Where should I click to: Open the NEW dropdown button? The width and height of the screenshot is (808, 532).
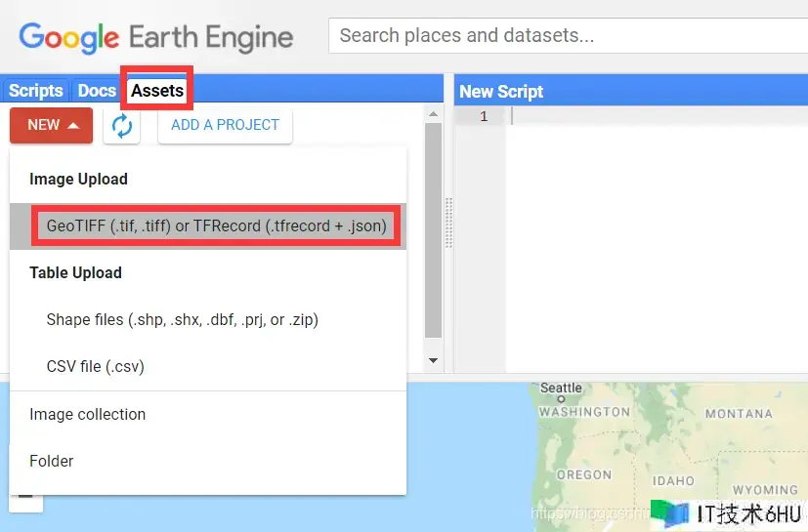[52, 125]
